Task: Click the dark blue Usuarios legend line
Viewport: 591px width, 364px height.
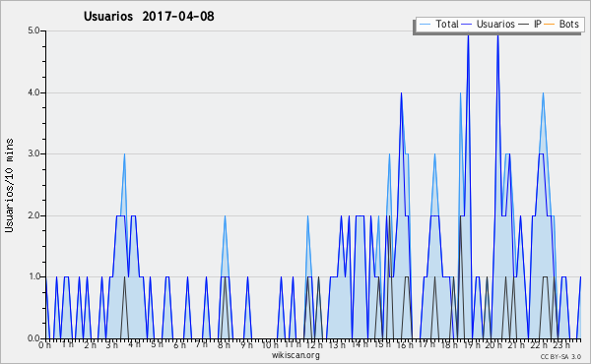Action: pyautogui.click(x=467, y=25)
